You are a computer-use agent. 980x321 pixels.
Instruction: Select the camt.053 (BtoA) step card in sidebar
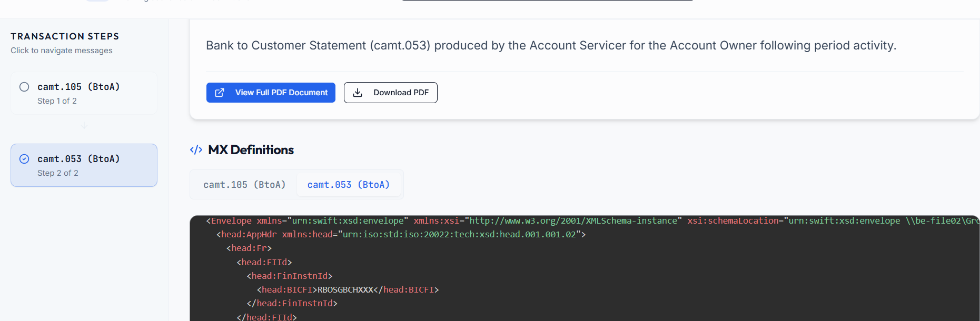point(84,165)
